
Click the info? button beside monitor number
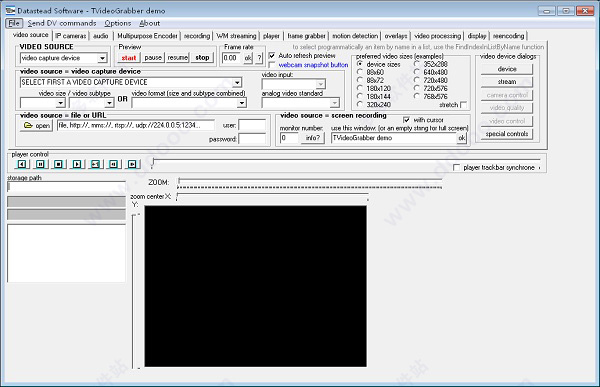(x=312, y=138)
